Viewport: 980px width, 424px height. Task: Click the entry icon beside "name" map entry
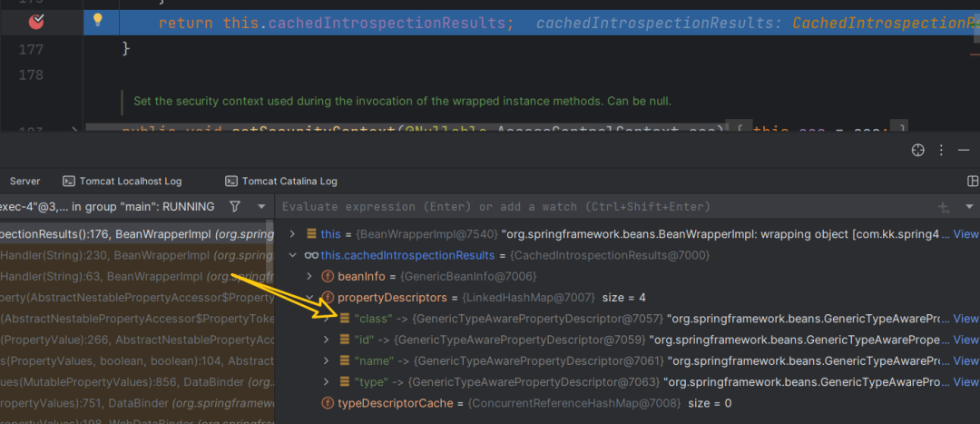(345, 360)
